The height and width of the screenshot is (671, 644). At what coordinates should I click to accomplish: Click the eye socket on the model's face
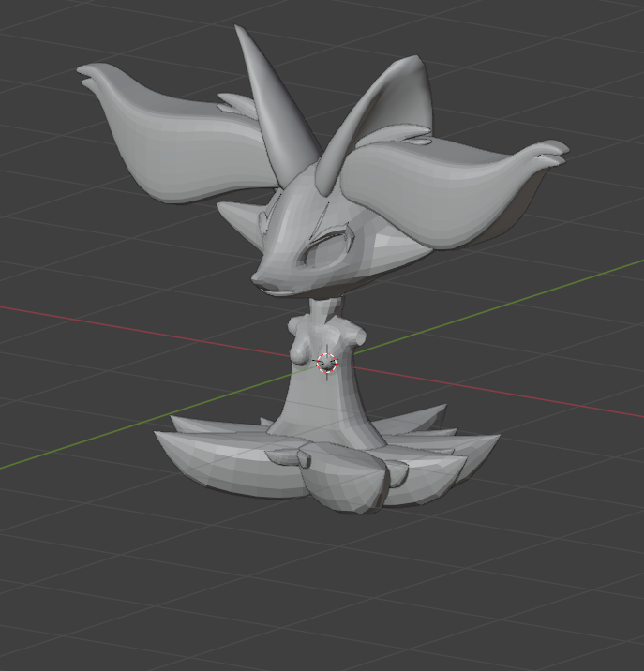pyautogui.click(x=325, y=249)
